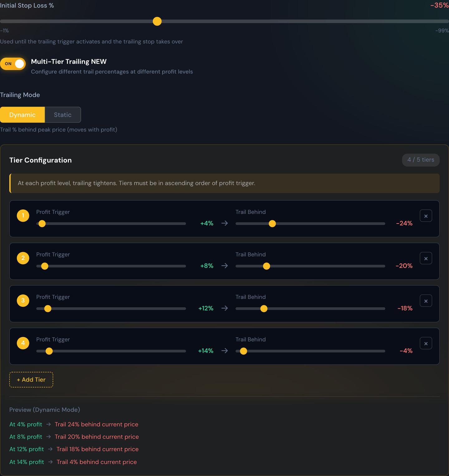This screenshot has width=449, height=476.
Task: Click the tier 1 number badge
Action: [23, 215]
